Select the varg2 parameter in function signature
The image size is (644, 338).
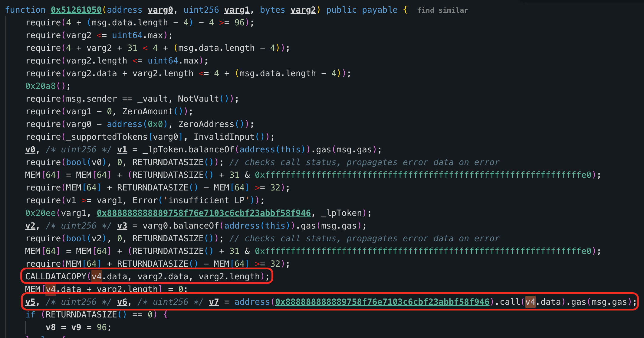303,10
